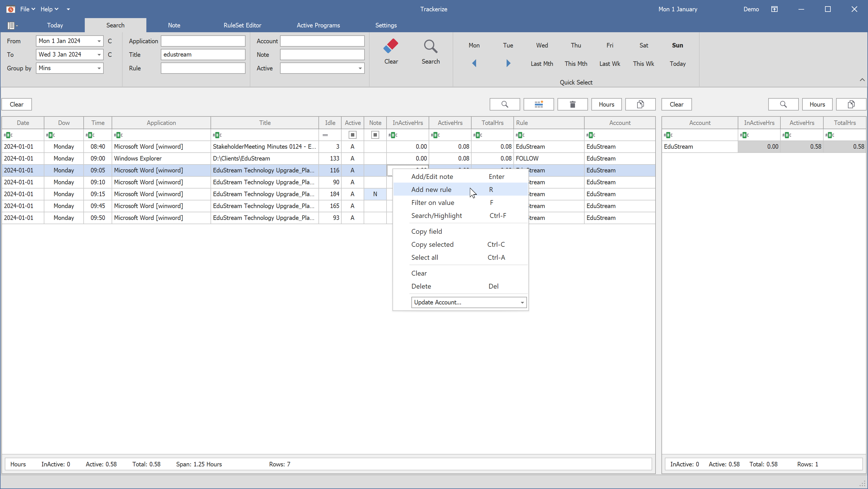Select Today quick select
This screenshot has width=868, height=489.
[677, 64]
